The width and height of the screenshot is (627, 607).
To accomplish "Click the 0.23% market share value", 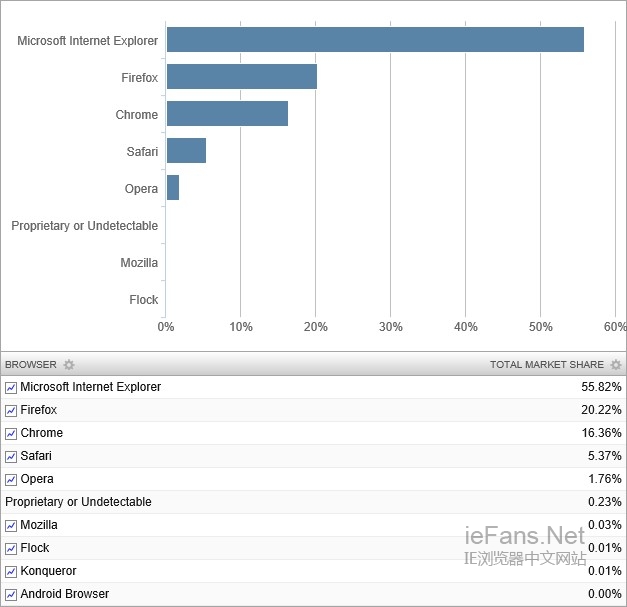I will click(x=605, y=502).
